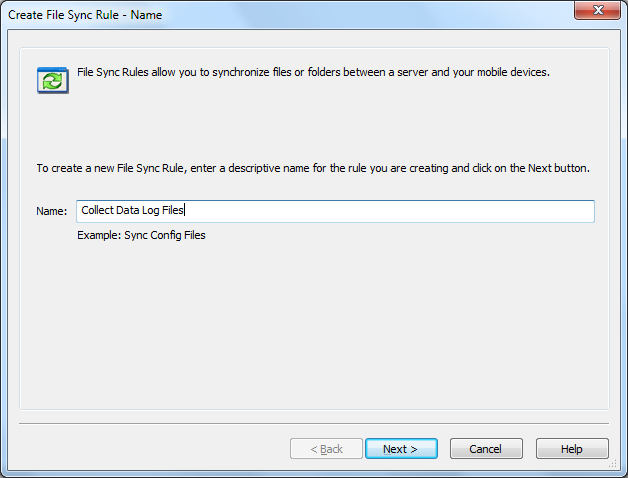628x478 pixels.
Task: Click the word Files in Name field
Action: click(x=173, y=210)
